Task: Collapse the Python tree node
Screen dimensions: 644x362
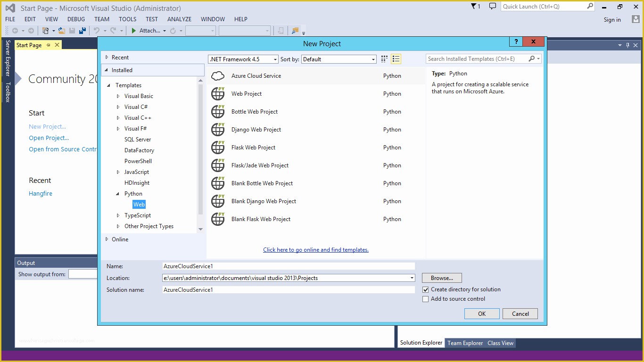Action: (118, 194)
